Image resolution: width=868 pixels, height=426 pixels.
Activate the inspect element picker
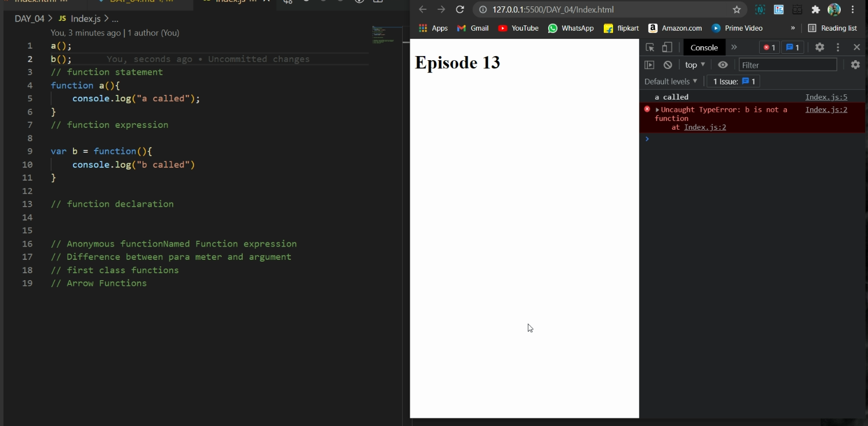point(650,47)
